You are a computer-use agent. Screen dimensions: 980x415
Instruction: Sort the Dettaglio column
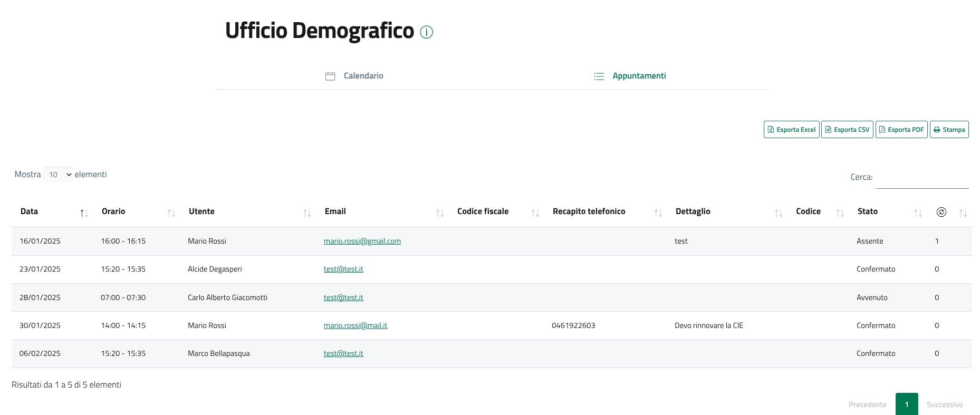(x=778, y=213)
